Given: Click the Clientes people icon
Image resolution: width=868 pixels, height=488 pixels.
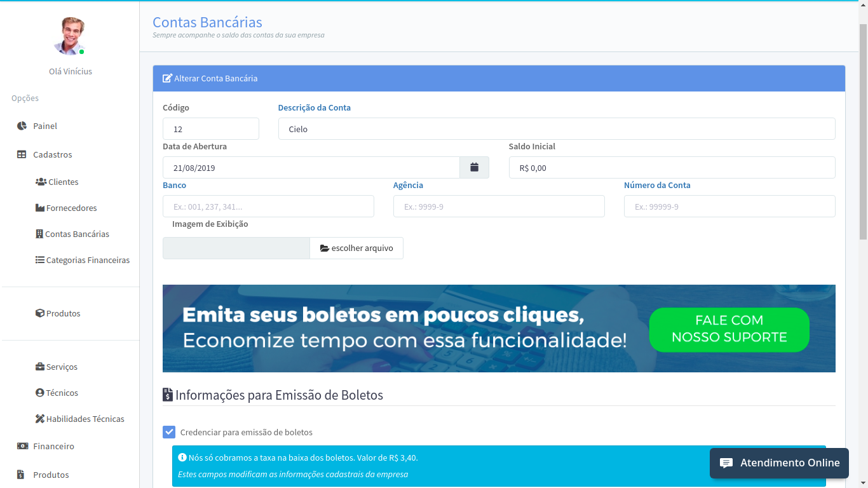Looking at the screenshot, I should (41, 182).
